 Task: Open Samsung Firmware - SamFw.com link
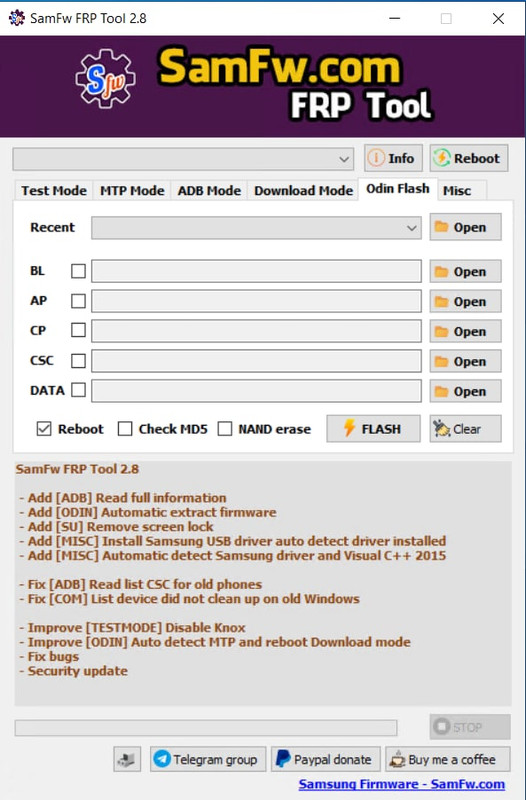(402, 784)
